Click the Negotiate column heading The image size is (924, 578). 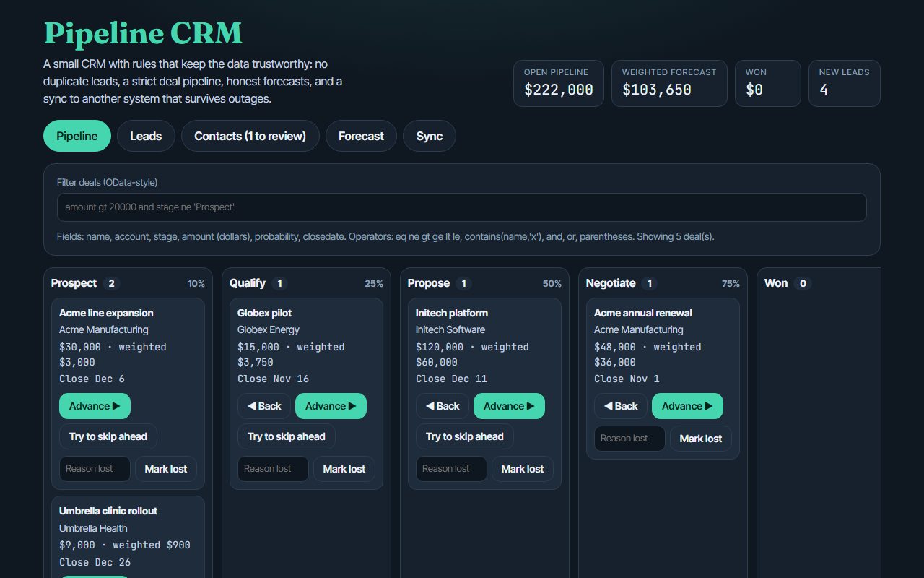611,283
